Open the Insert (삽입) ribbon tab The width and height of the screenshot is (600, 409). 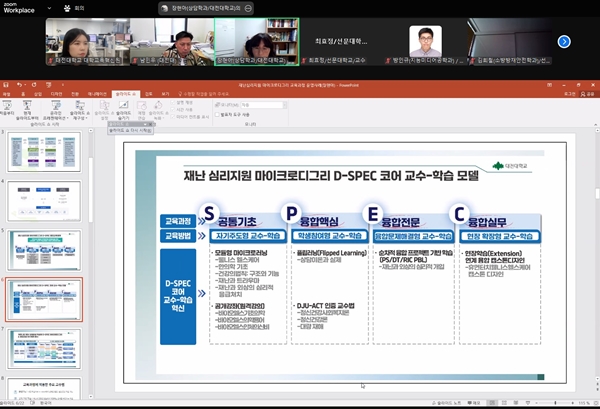click(38, 94)
